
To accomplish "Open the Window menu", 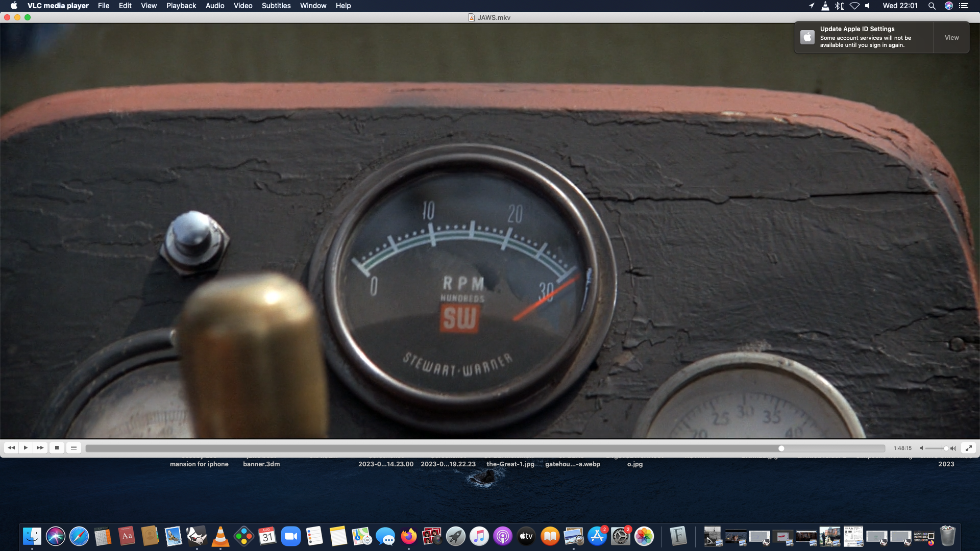I will (x=313, y=6).
